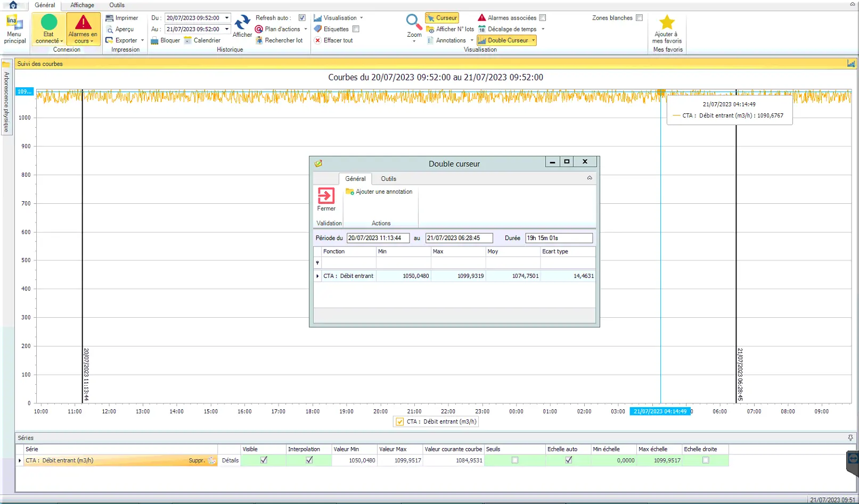
Task: Click the Visualisation chart icon
Action: click(317, 18)
